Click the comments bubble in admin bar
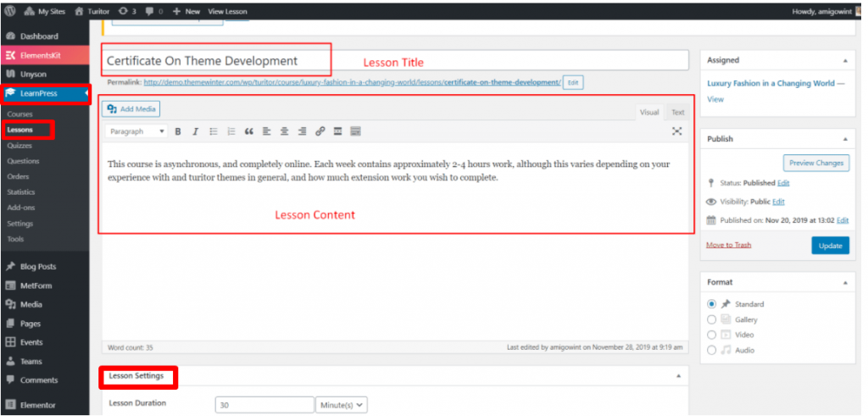The image size is (868, 416). tap(153, 11)
